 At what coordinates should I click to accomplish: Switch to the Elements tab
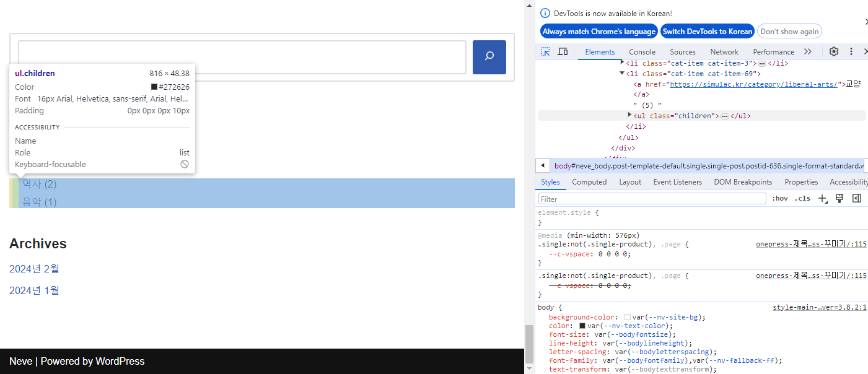click(x=600, y=52)
